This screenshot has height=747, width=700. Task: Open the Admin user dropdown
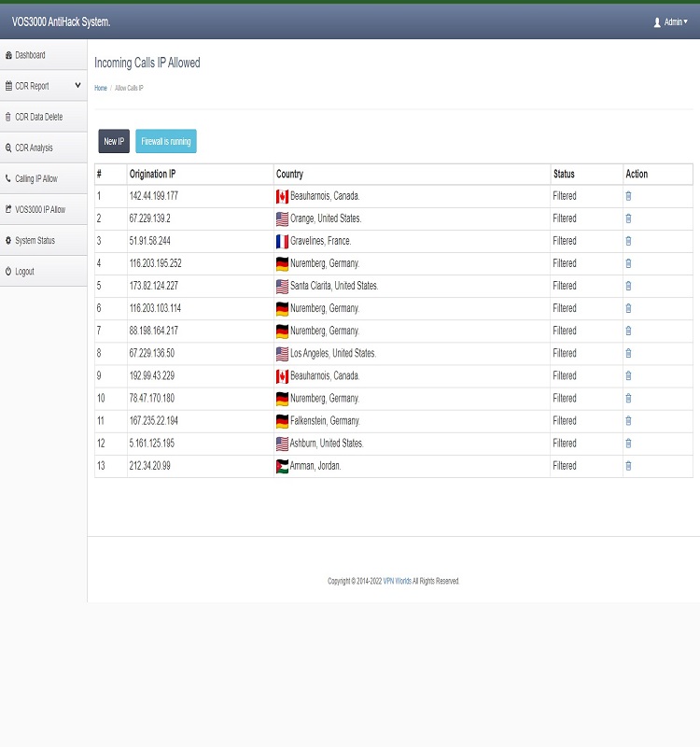670,21
